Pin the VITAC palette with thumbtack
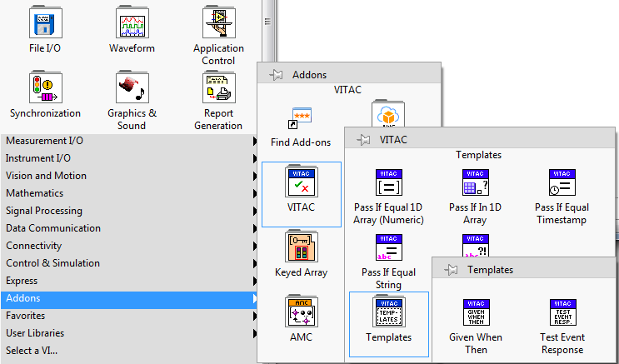This screenshot has height=364, width=619. [363, 139]
